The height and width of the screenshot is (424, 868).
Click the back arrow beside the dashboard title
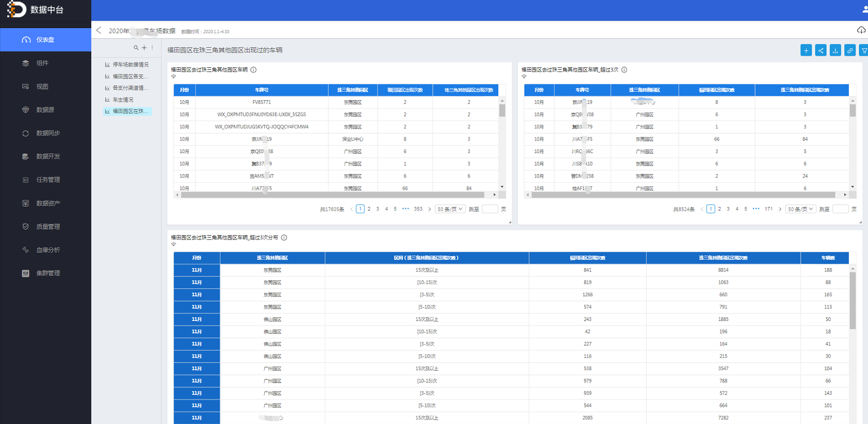click(99, 31)
